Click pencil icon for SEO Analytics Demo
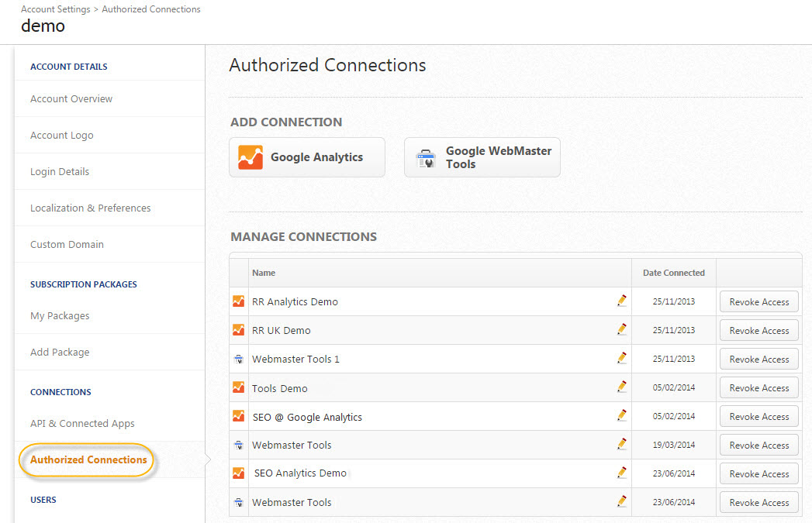Screen dimensions: 812x523 621,473
